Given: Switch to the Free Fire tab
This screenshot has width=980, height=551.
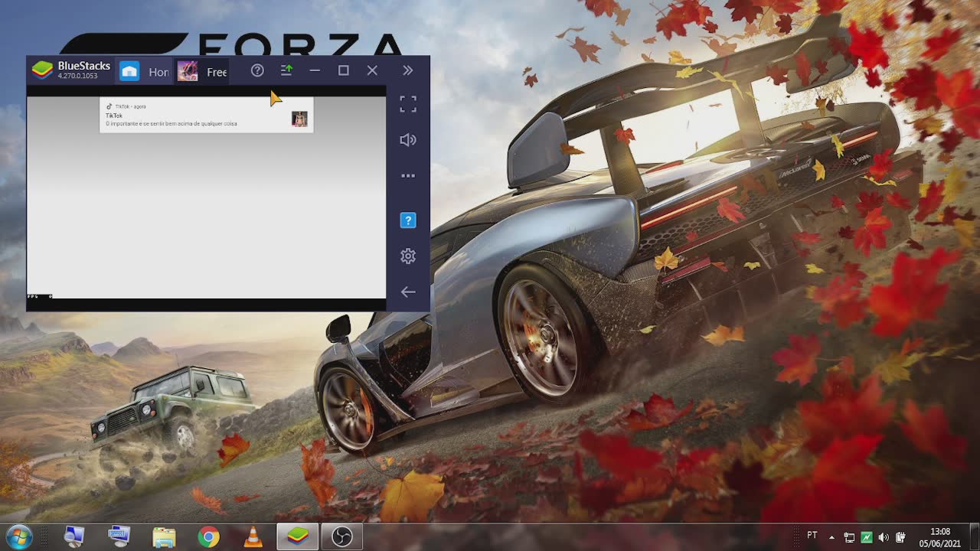Looking at the screenshot, I should 202,71.
